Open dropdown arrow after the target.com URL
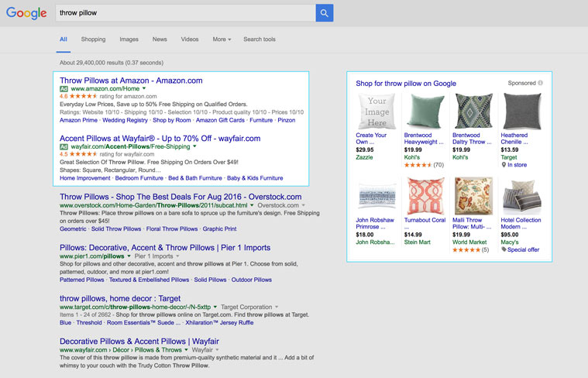This screenshot has width=588, height=378. [x=215, y=307]
